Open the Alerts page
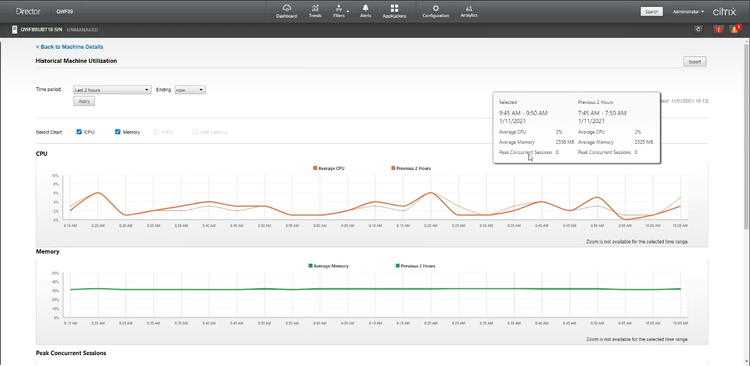Image resolution: width=750 pixels, height=366 pixels. coord(365,11)
